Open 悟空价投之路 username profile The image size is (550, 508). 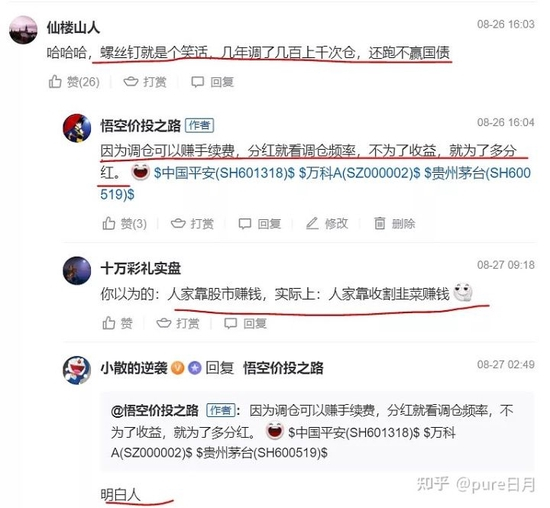(141, 126)
